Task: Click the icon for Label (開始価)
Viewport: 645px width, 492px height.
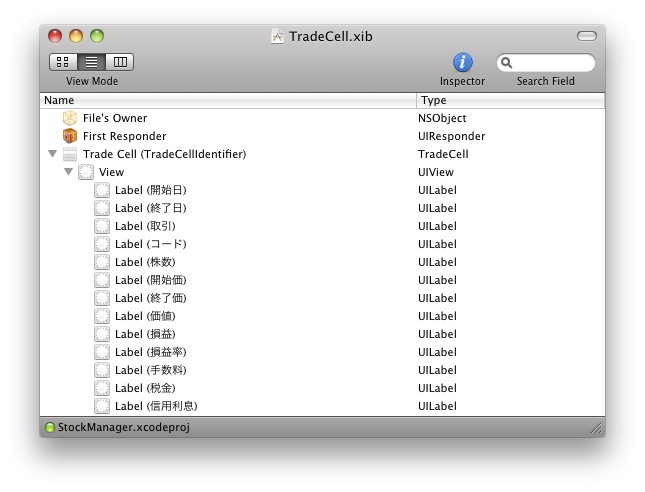Action: [x=102, y=280]
